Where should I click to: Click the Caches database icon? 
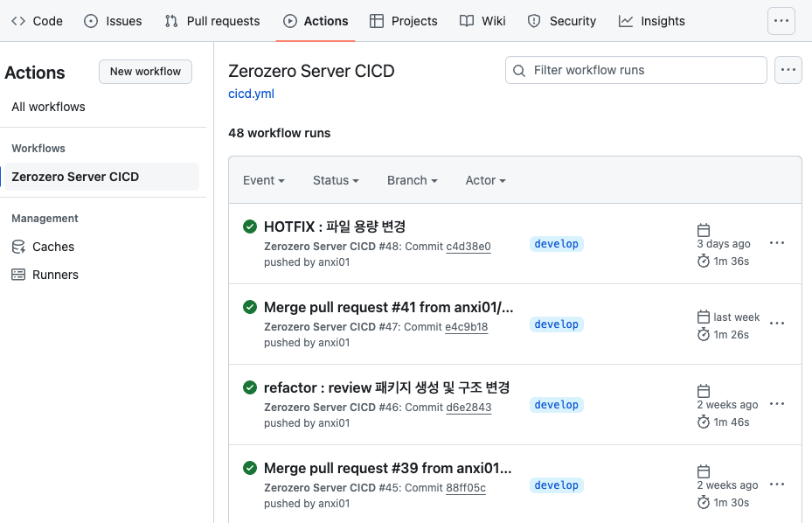[x=18, y=247]
